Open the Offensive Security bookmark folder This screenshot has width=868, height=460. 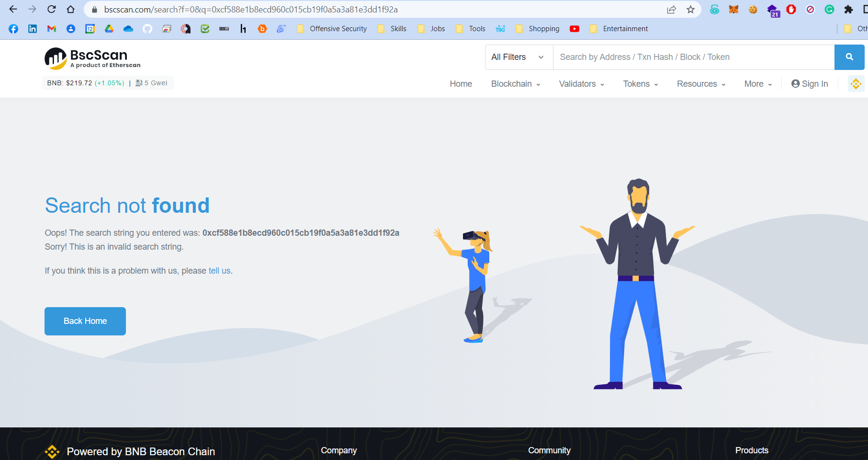pyautogui.click(x=332, y=29)
